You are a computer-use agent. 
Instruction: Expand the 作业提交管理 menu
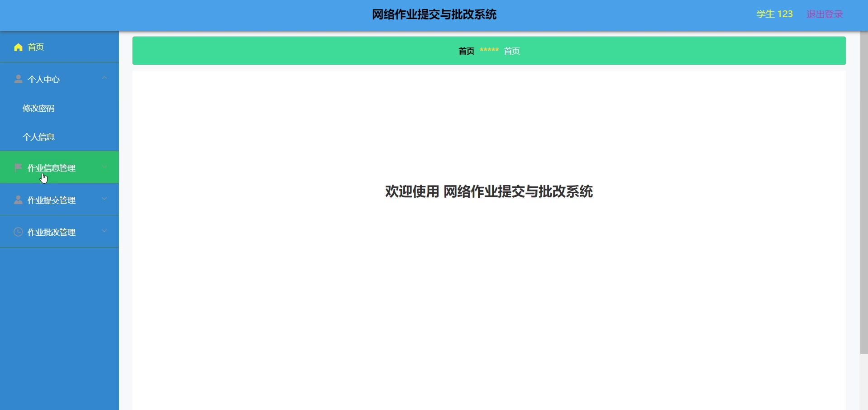(x=105, y=199)
